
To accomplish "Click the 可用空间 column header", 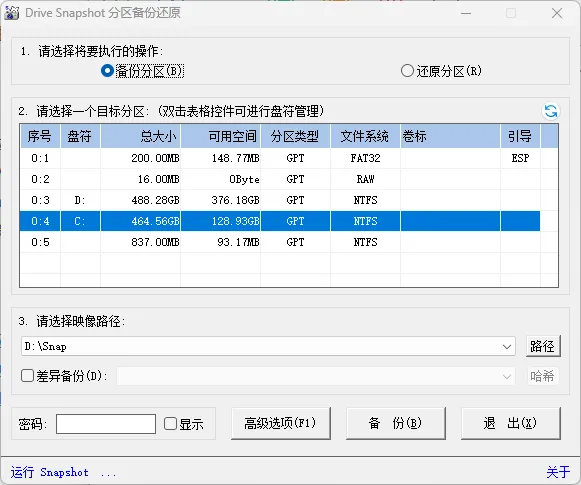I will point(221,136).
